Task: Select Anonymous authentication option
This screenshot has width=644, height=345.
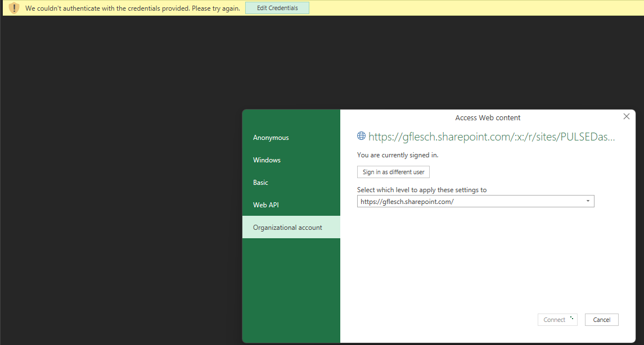Action: coord(291,138)
